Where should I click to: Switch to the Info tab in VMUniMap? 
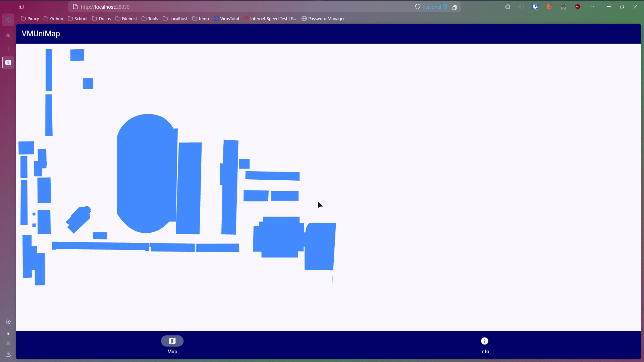485,345
